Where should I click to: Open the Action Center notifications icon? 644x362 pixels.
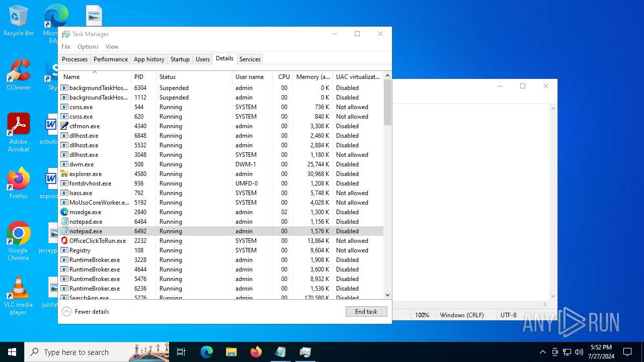(x=627, y=352)
